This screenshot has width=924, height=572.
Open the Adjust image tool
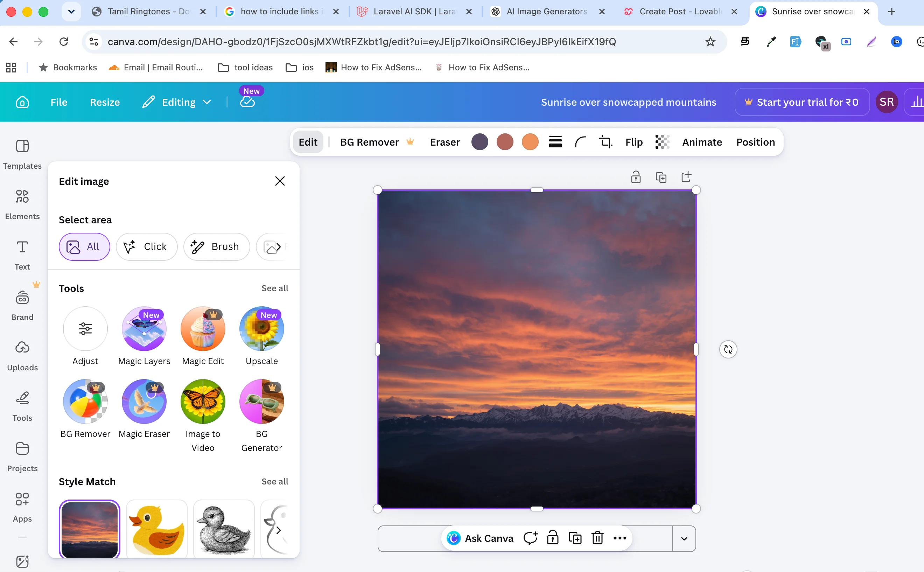(85, 336)
